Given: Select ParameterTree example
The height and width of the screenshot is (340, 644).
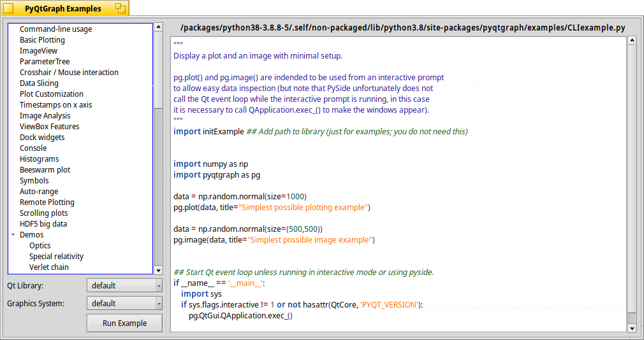Looking at the screenshot, I should (x=45, y=62).
